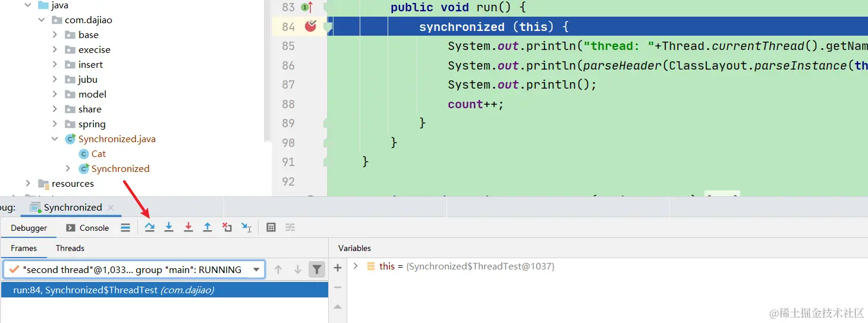Click the highlighted 'synchronized (this) {' line
Image resolution: width=868 pixels, height=323 pixels.
point(597,27)
